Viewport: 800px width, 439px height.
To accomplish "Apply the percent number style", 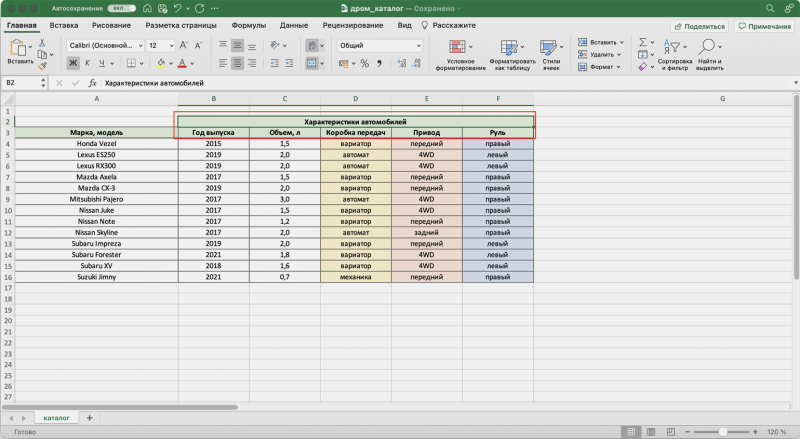I will point(364,63).
